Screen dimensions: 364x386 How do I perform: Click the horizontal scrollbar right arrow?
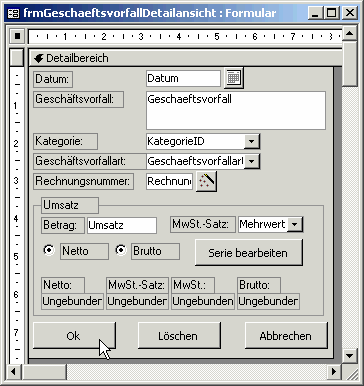pyautogui.click(x=334, y=371)
